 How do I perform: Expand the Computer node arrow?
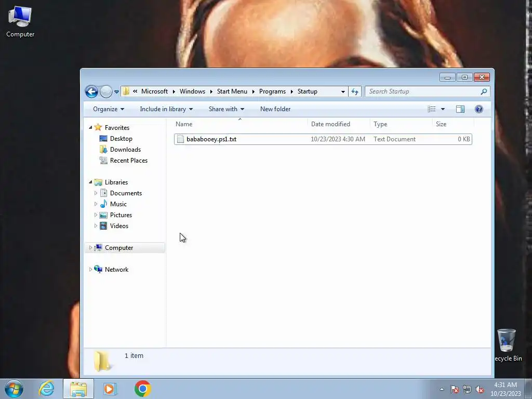pyautogui.click(x=90, y=248)
